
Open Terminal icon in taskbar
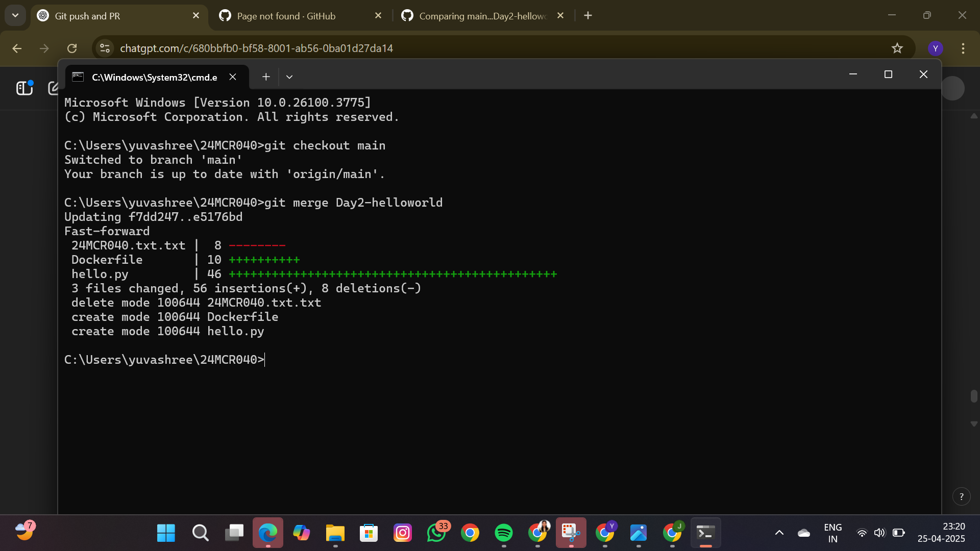[706, 533]
